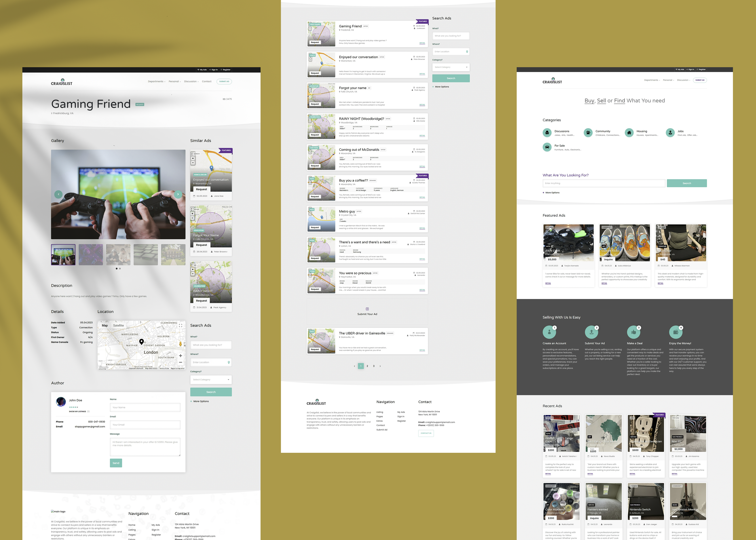Screen dimensions: 756x540
Task: Open Select Category dropdown on ad detail page
Action: (211, 380)
